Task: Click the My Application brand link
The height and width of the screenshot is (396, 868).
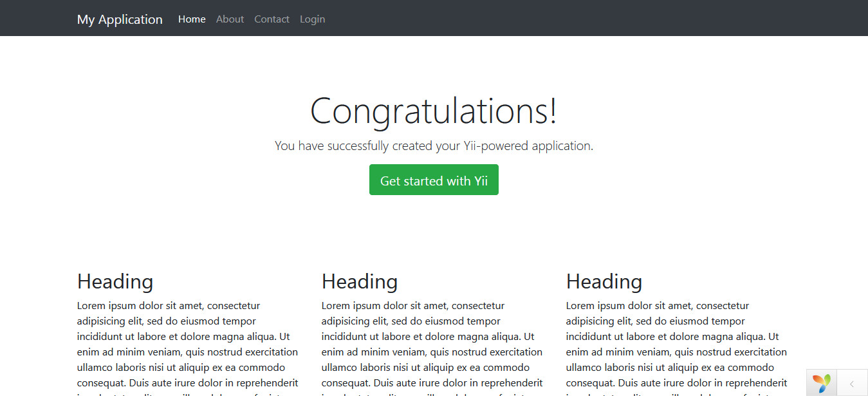Action: 120,19
